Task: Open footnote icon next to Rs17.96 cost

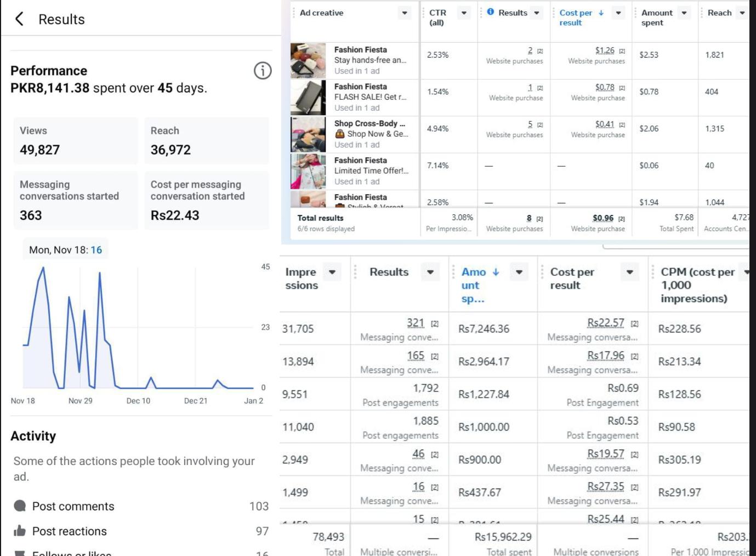Action: [x=635, y=356]
